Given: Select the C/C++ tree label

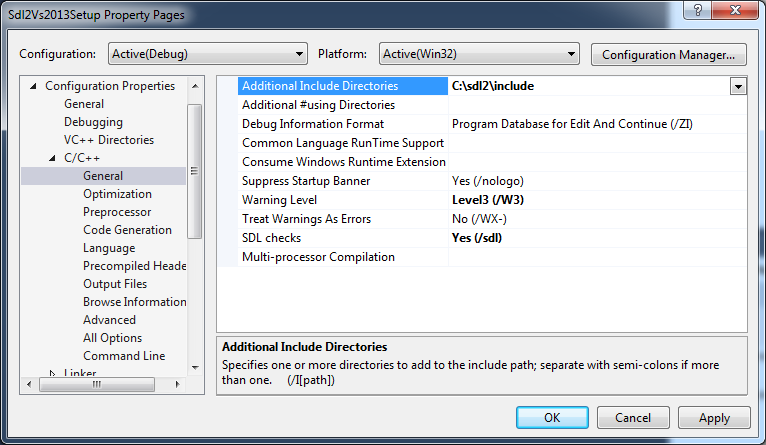Looking at the screenshot, I should 82,158.
